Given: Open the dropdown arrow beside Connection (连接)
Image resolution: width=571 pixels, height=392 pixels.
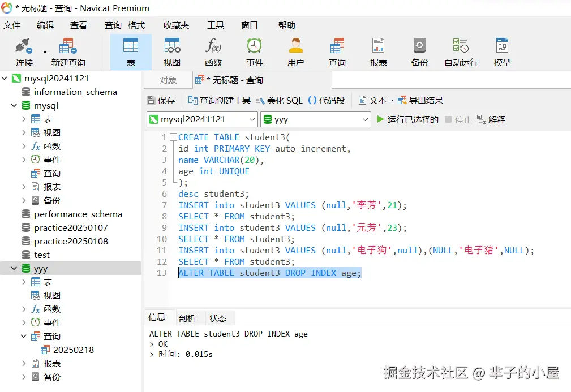Looking at the screenshot, I should (45, 52).
